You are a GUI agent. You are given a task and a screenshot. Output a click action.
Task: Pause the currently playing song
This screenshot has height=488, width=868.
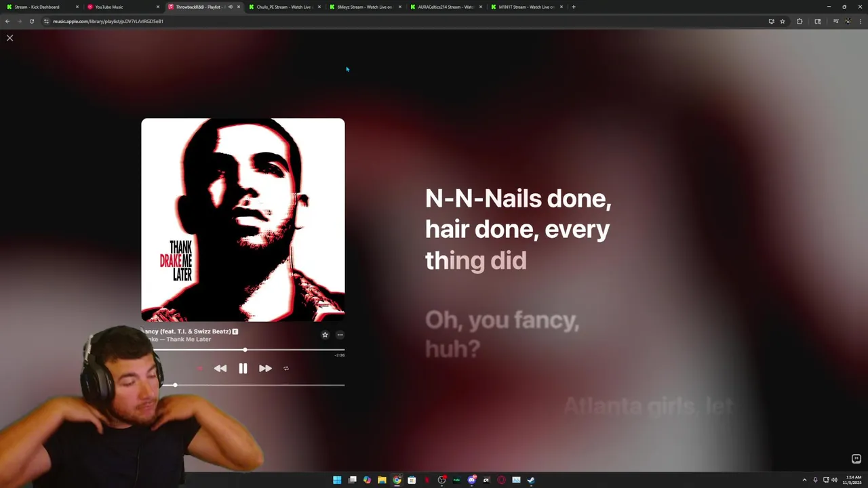(243, 369)
